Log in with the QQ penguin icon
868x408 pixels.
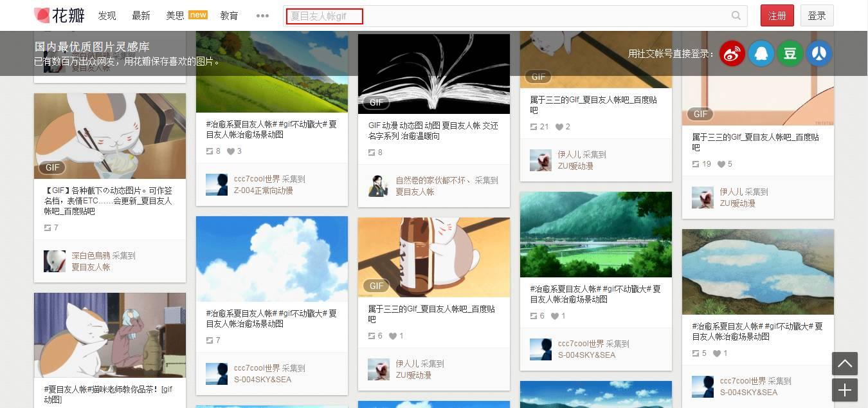[x=761, y=53]
